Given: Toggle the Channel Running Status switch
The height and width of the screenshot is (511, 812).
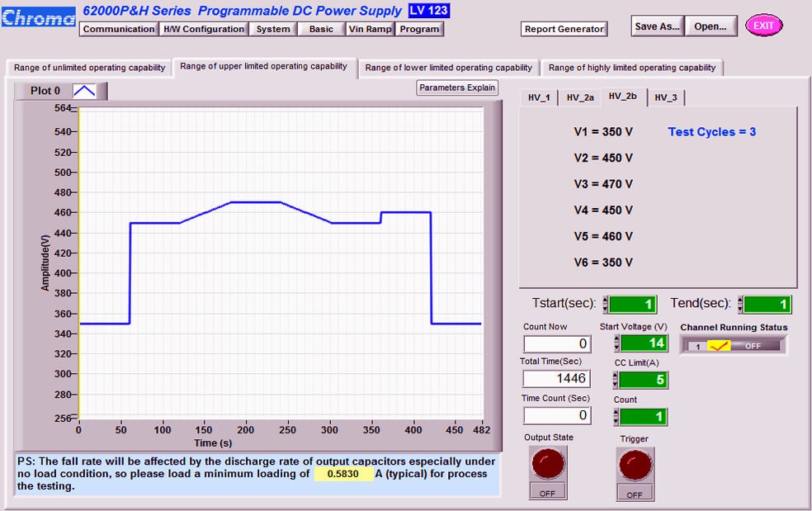Looking at the screenshot, I should pyautogui.click(x=733, y=346).
